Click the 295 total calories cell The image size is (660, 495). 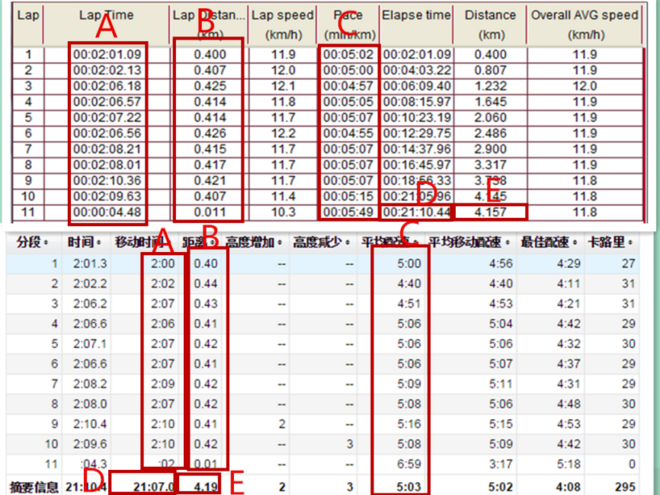coord(626,487)
